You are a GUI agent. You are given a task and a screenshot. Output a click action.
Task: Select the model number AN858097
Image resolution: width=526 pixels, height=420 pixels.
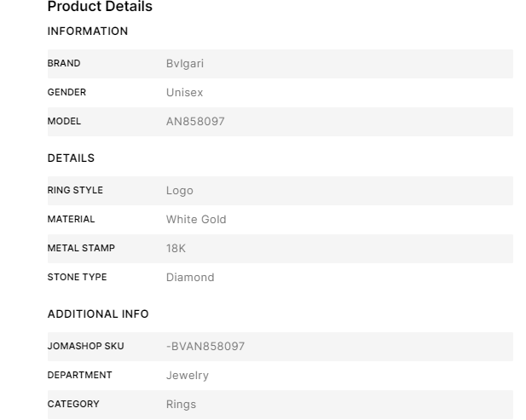pos(195,122)
